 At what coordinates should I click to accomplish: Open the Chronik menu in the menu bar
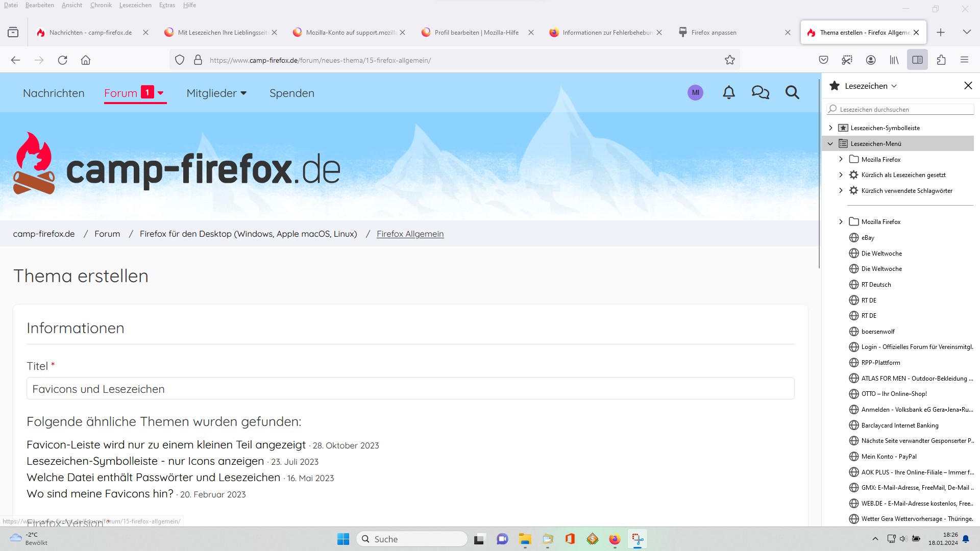101,5
